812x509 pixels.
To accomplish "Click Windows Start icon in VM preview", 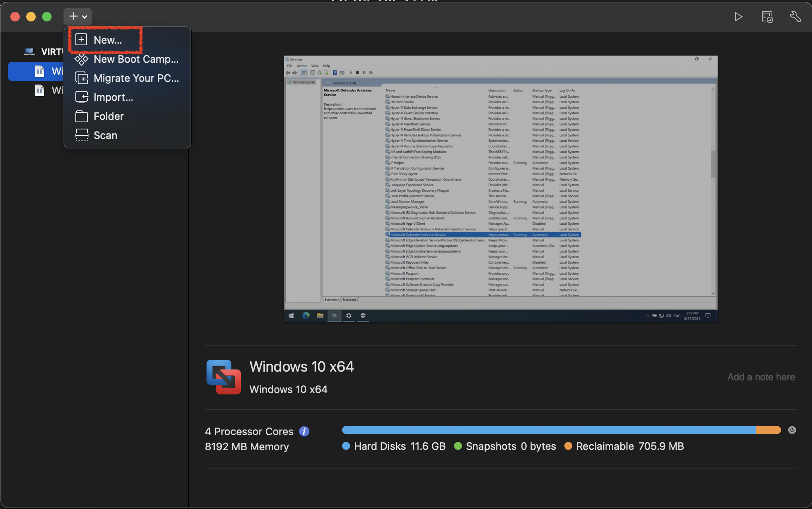I will pyautogui.click(x=291, y=316).
